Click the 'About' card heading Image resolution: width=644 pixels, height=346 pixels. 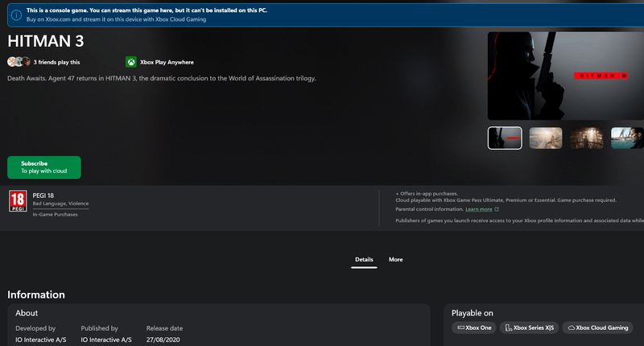[x=27, y=313]
